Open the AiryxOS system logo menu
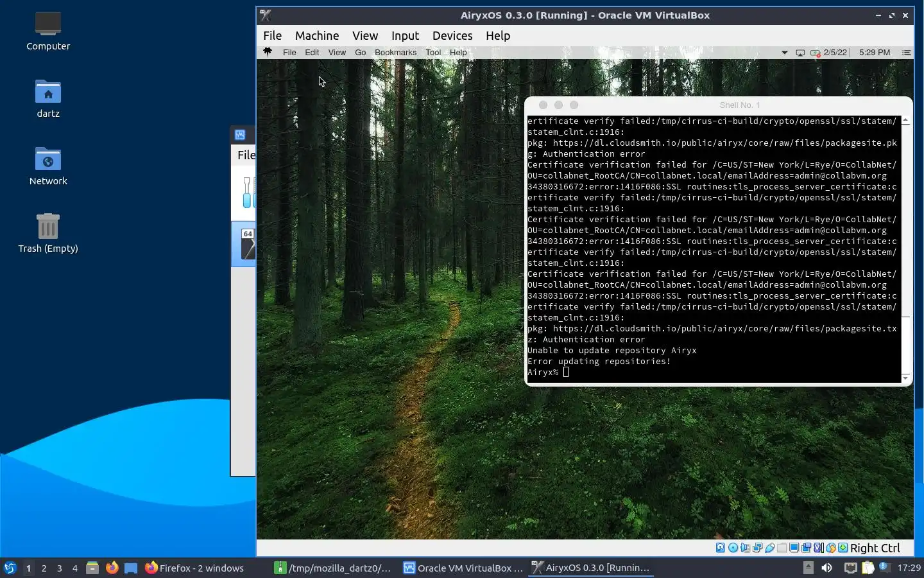The image size is (924, 578). (268, 52)
